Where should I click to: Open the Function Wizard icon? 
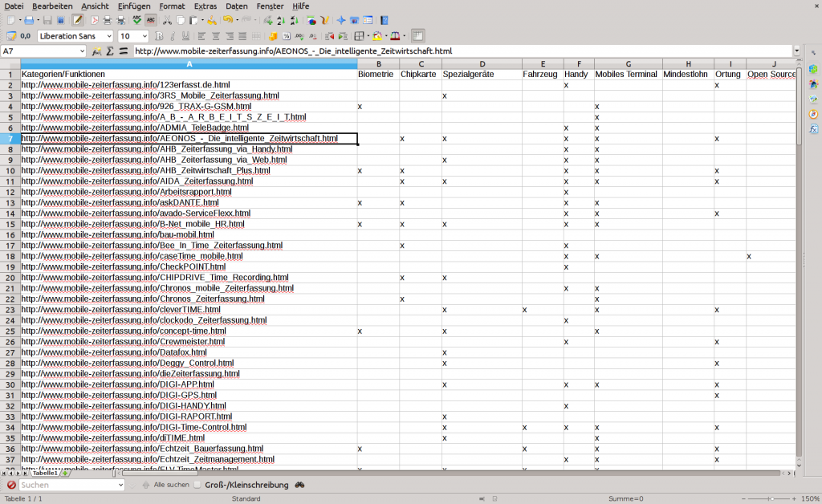coord(97,51)
